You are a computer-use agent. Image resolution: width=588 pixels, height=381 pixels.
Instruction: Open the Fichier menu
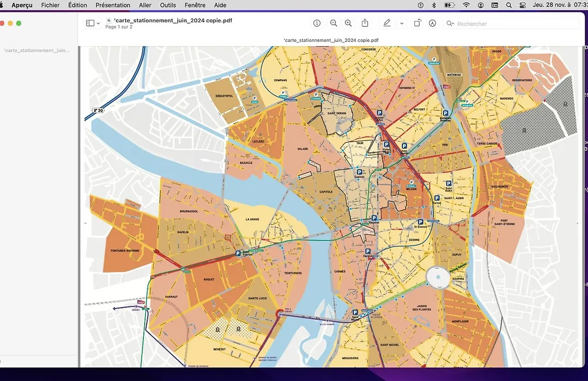pos(50,5)
